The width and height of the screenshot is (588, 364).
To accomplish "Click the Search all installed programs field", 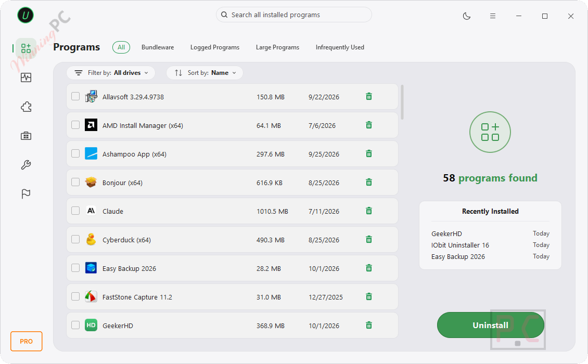I will click(x=294, y=15).
